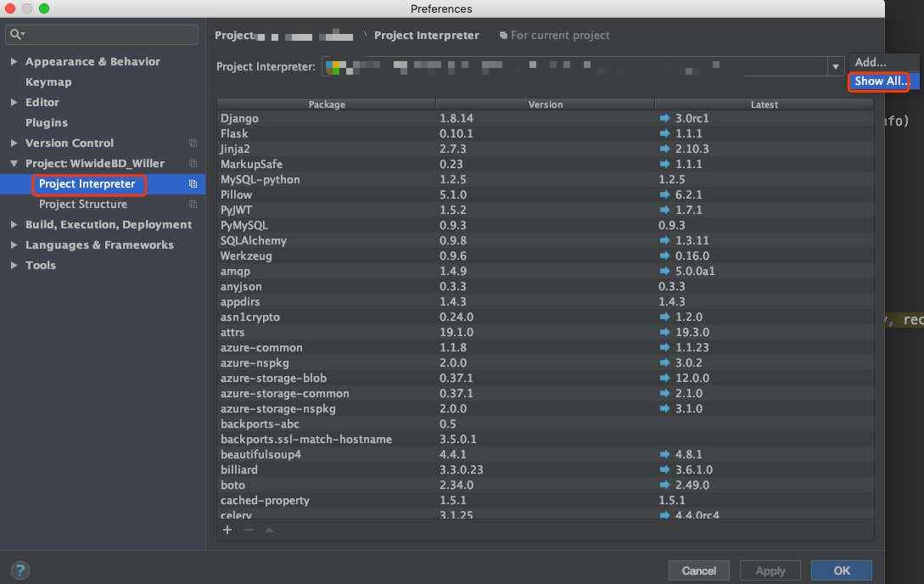Open the Project Interpreter dropdown
The height and width of the screenshot is (584, 924).
point(835,65)
